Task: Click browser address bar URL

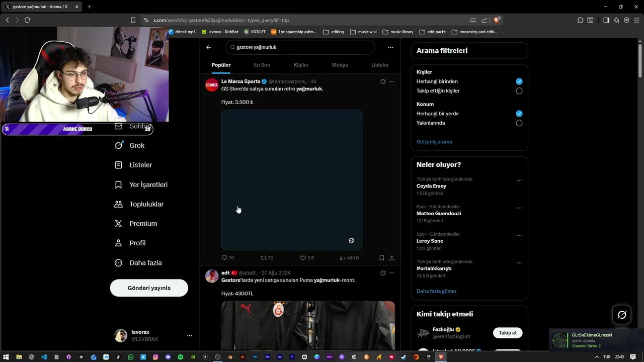Action: click(221, 20)
